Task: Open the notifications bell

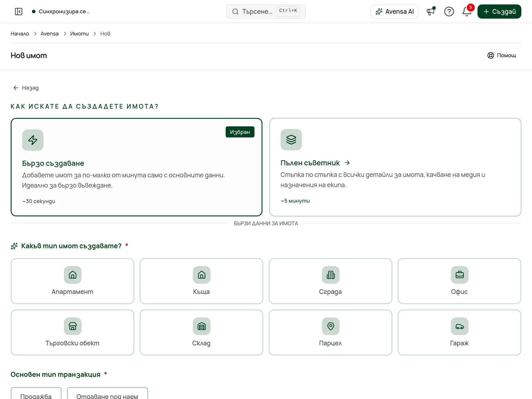Action: (467, 12)
